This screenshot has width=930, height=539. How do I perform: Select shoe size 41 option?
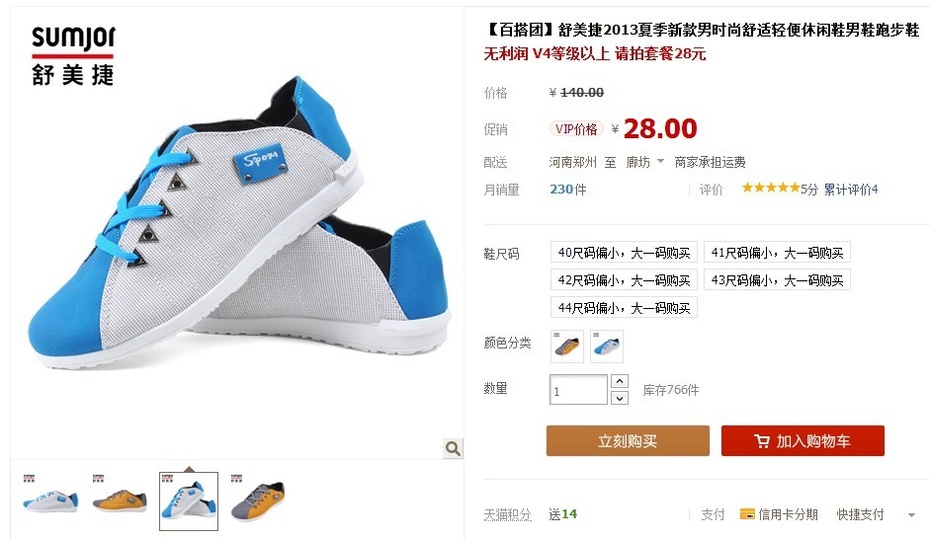[x=777, y=253]
